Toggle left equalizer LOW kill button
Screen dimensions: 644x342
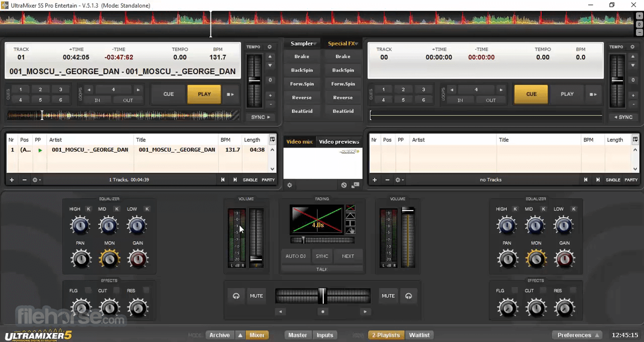click(147, 209)
